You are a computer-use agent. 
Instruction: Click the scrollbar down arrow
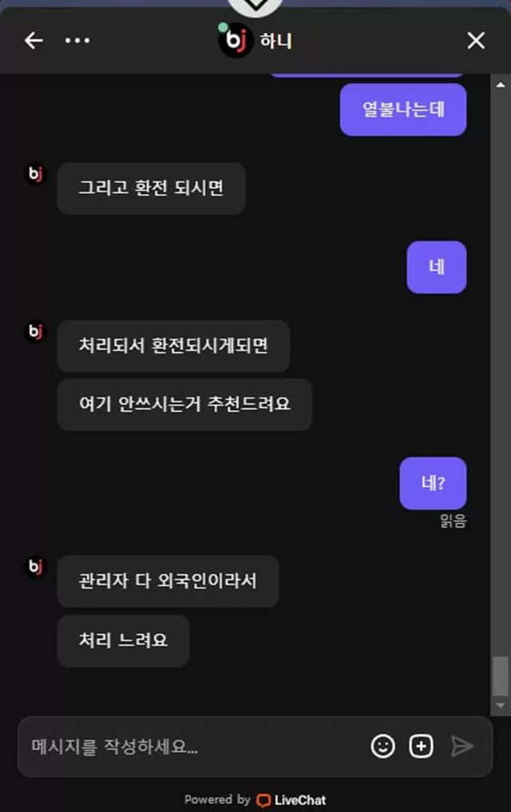point(500,705)
